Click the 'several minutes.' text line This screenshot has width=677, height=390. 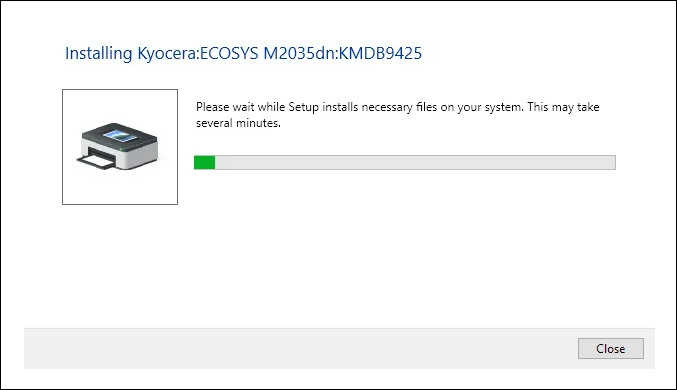(x=238, y=123)
